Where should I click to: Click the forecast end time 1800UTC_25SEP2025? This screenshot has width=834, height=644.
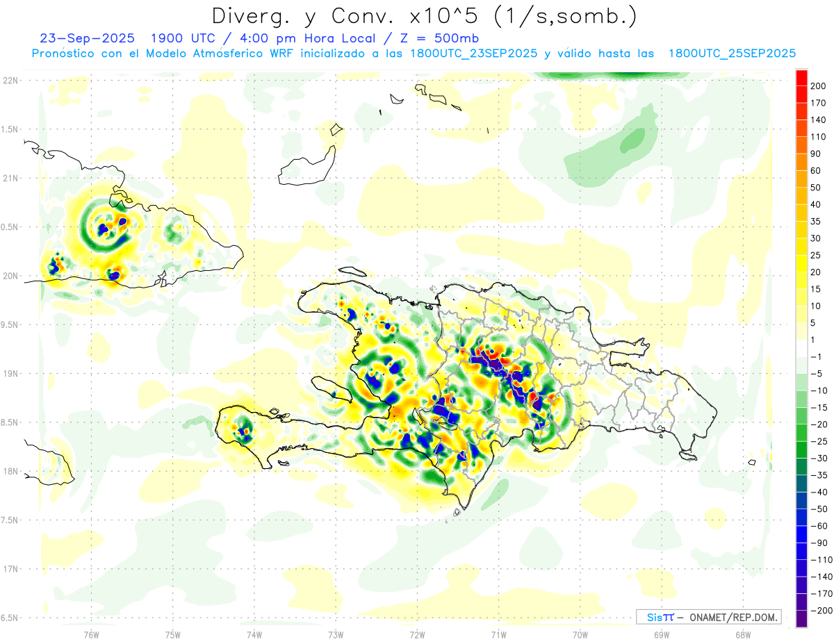click(x=731, y=53)
